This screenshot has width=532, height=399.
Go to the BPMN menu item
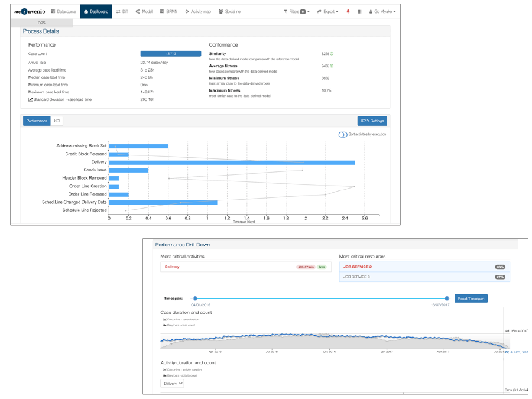168,11
